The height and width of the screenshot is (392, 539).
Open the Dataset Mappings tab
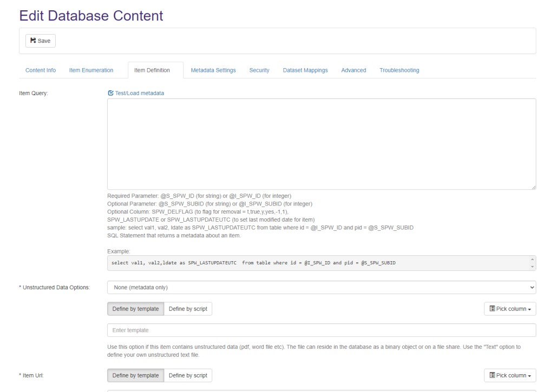pyautogui.click(x=305, y=70)
